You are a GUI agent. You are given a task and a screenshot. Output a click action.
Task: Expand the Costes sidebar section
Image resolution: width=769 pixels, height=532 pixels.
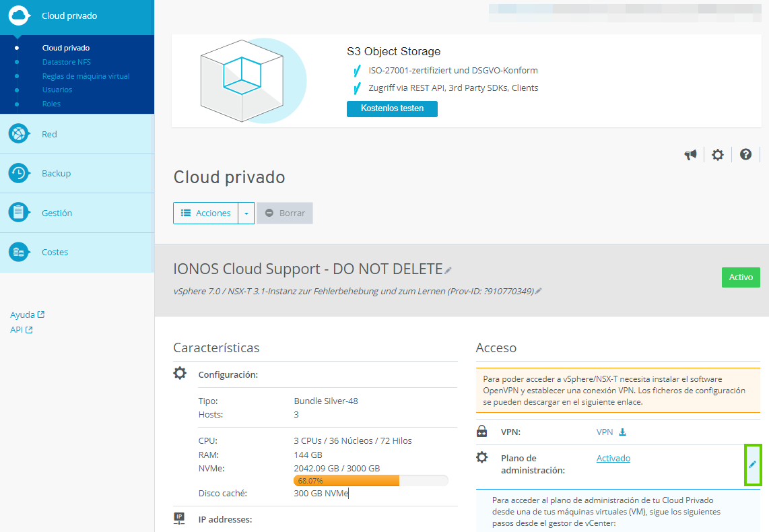pos(77,253)
